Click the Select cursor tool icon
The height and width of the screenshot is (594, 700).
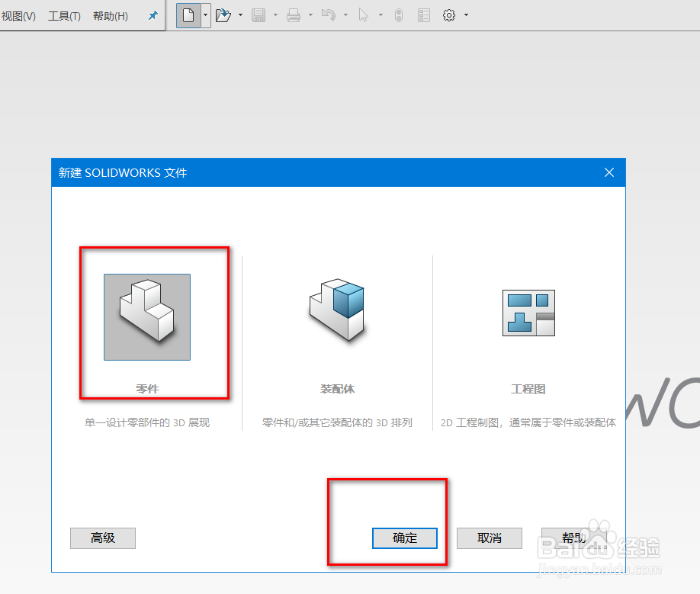click(x=364, y=15)
